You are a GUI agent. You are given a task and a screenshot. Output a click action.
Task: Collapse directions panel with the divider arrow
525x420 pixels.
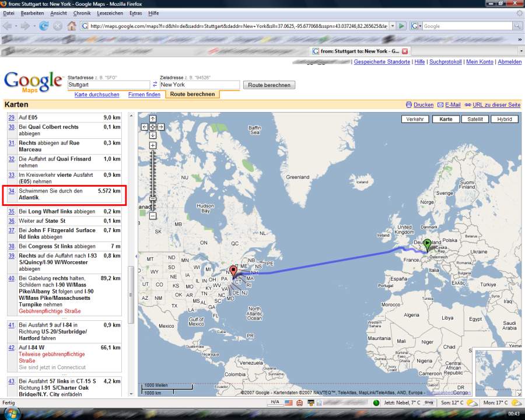click(136, 256)
